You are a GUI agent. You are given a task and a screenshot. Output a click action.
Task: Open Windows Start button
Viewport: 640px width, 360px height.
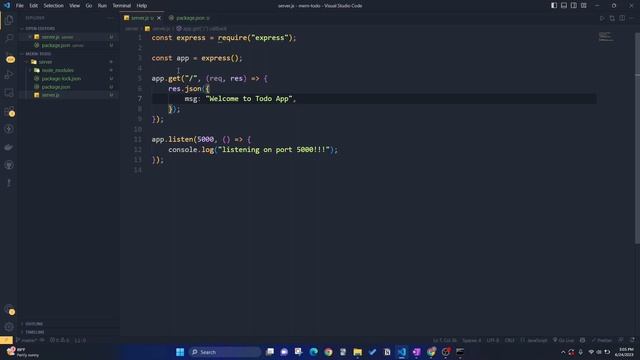180,352
